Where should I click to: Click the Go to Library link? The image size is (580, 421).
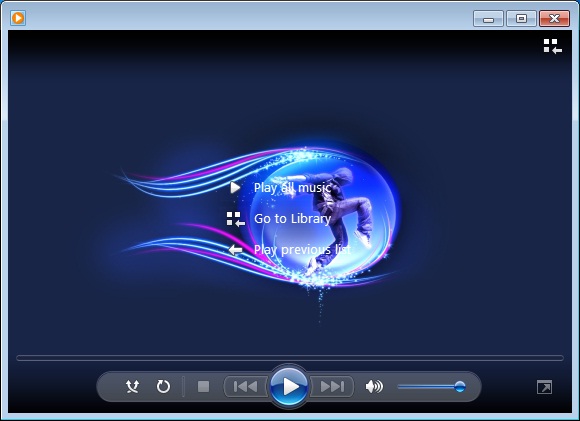click(x=292, y=219)
